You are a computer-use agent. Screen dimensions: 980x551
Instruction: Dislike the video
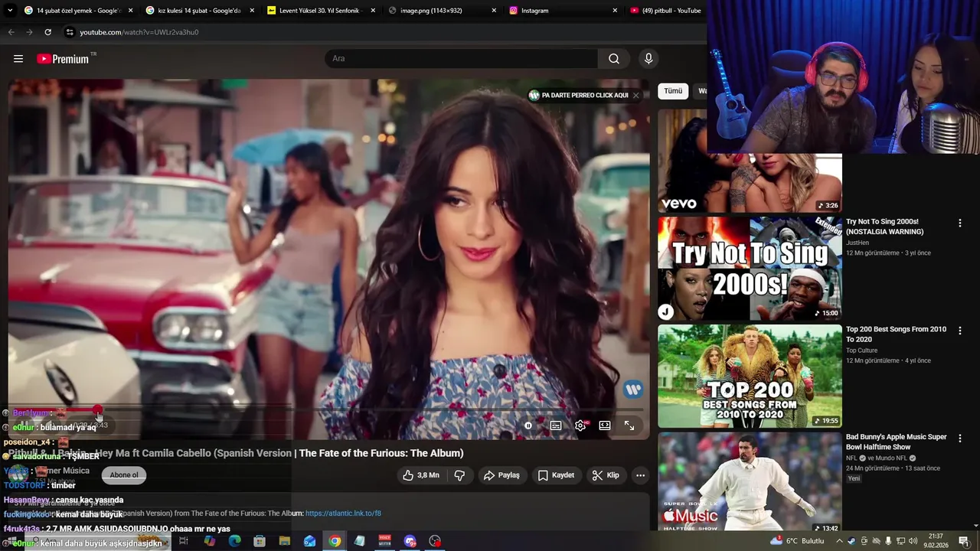(x=459, y=475)
